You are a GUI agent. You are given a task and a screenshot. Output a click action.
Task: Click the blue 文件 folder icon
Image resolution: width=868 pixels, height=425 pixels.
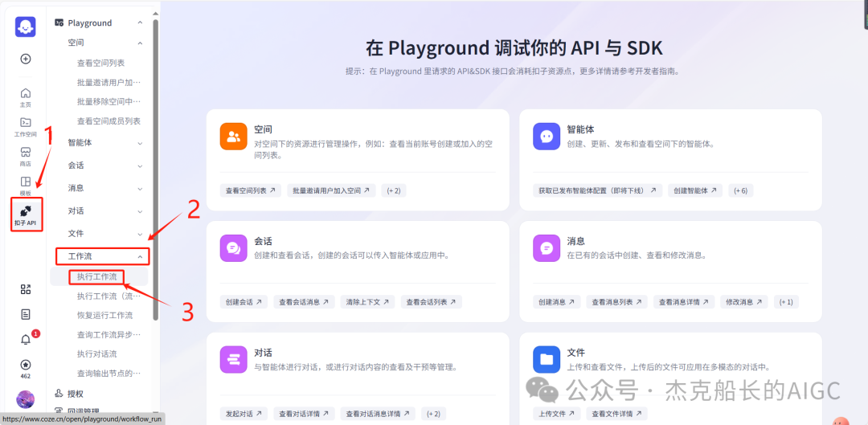547,360
